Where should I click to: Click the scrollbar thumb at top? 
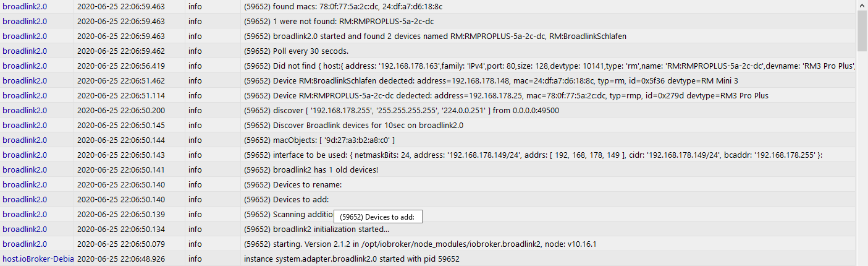[862, 31]
